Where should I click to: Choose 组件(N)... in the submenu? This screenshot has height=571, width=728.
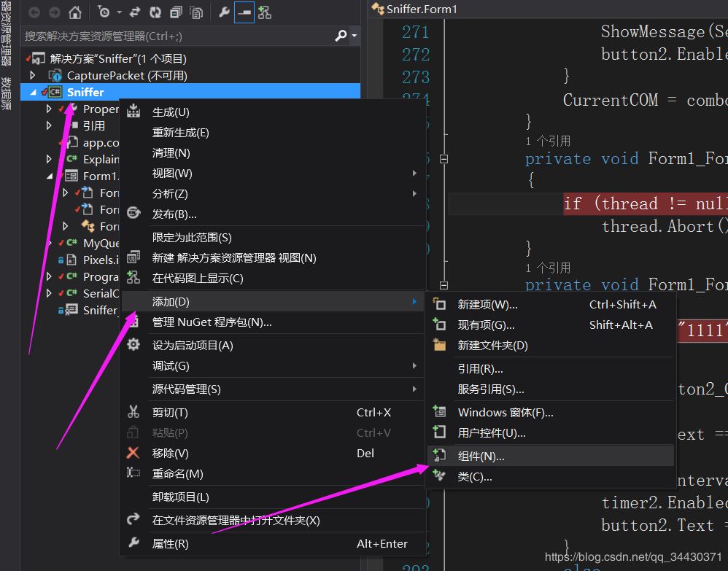coord(551,456)
